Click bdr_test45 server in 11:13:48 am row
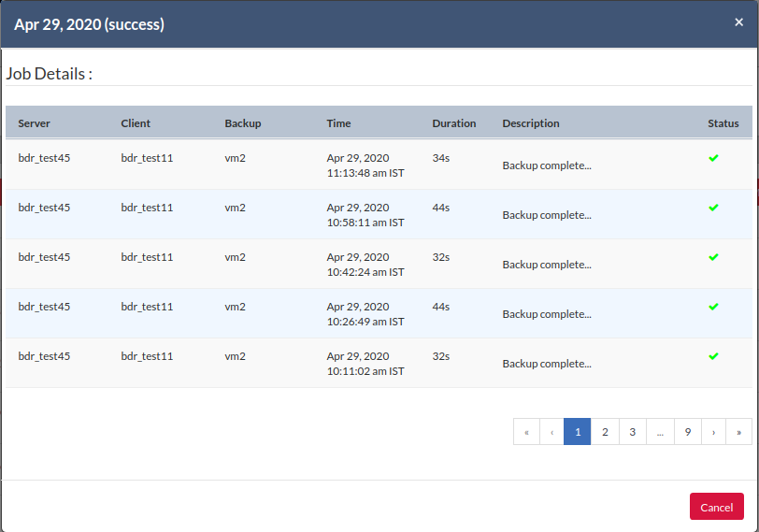Screen dimensions: 759x532 coord(44,158)
